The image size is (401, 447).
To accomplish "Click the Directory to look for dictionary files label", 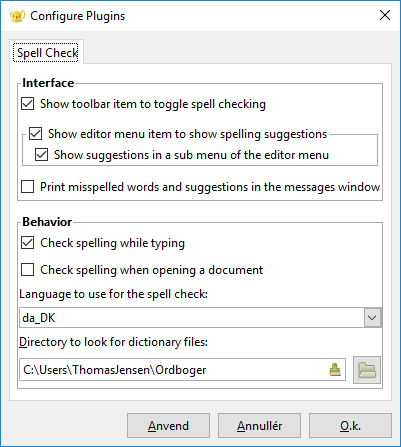I will (113, 342).
